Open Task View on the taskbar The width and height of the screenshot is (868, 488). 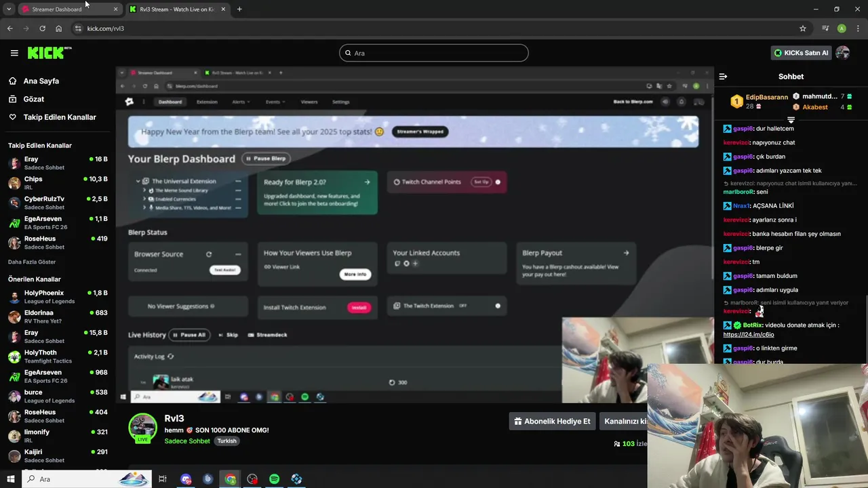pos(163,479)
